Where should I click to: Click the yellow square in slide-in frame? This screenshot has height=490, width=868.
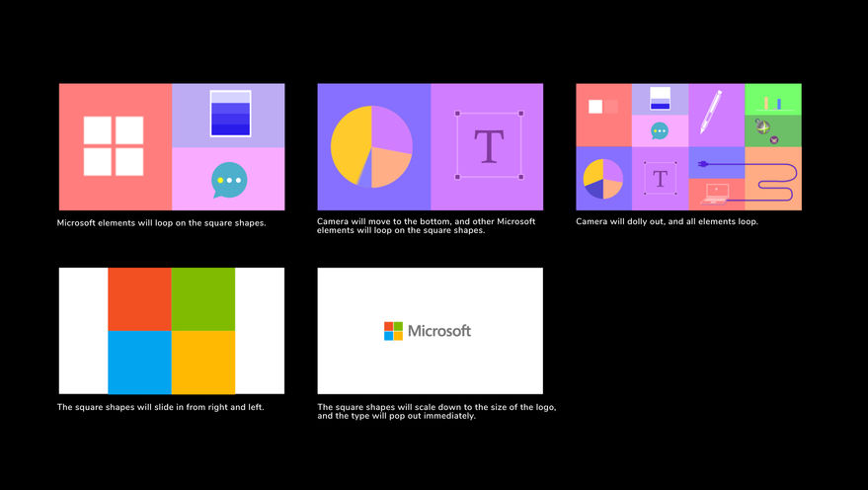coord(203,363)
